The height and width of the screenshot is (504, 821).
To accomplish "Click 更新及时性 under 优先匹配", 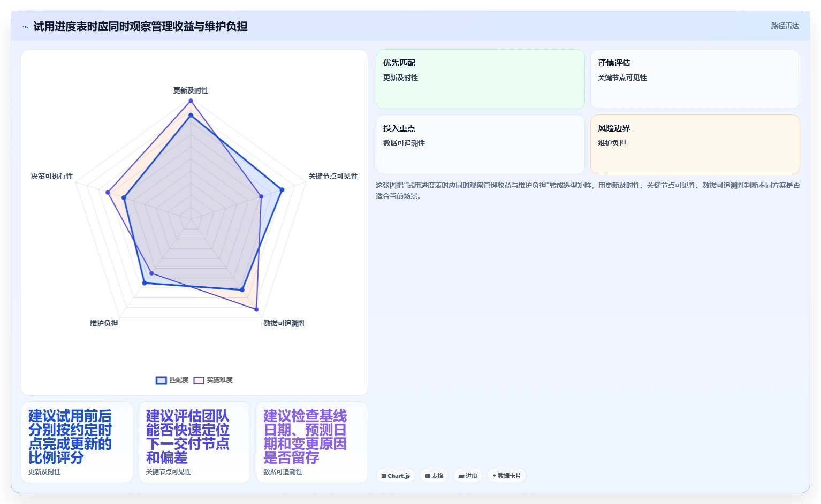I will tap(400, 78).
